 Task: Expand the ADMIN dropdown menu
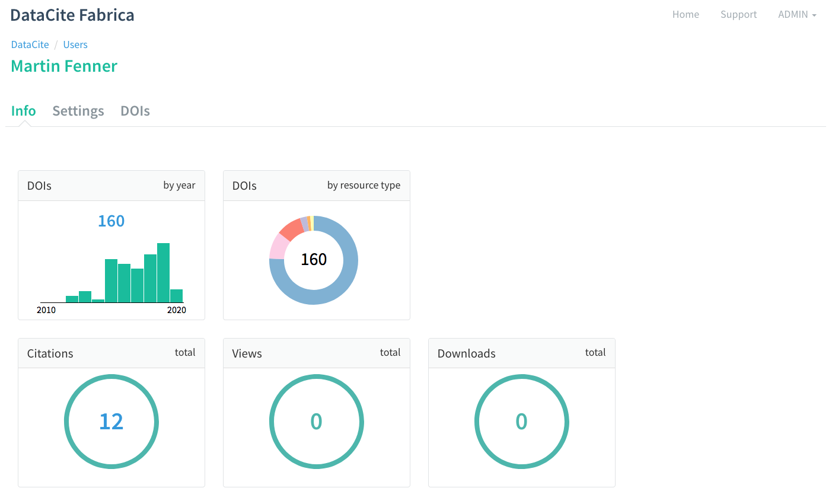pyautogui.click(x=797, y=14)
